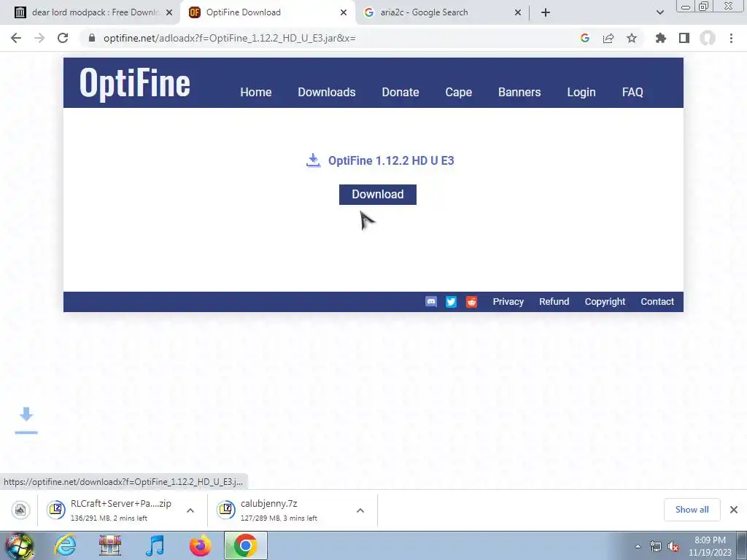Open the Chrome extensions puzzle icon
Image resolution: width=747 pixels, height=560 pixels.
(x=661, y=38)
